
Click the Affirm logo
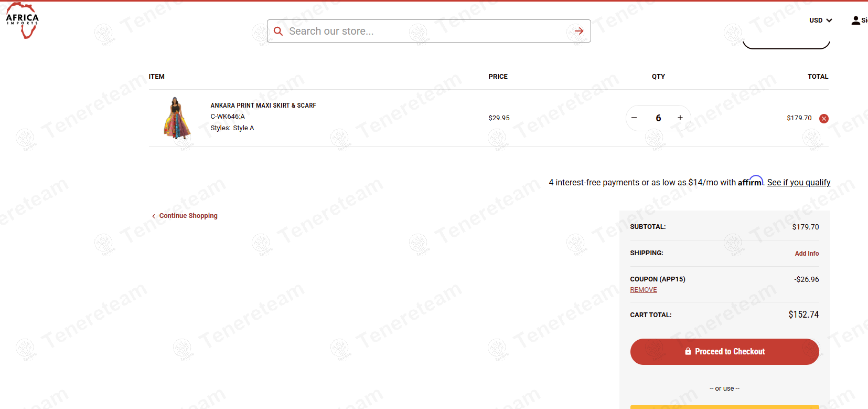pos(750,181)
